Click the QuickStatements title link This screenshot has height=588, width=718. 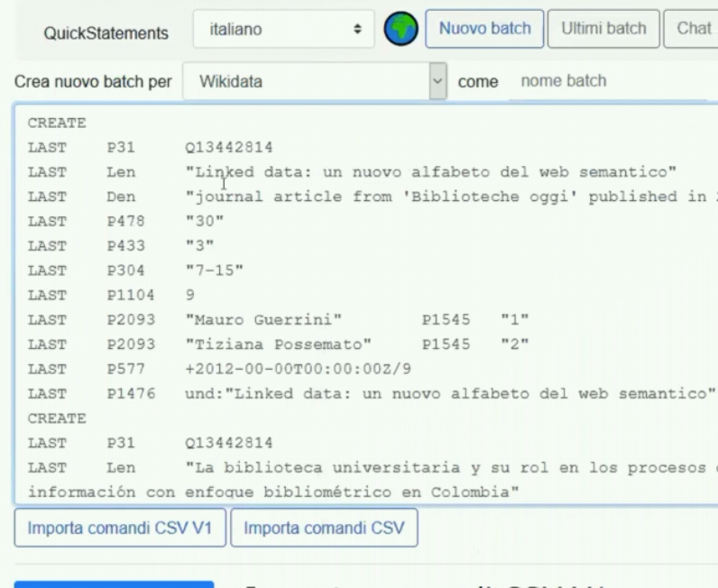[106, 33]
